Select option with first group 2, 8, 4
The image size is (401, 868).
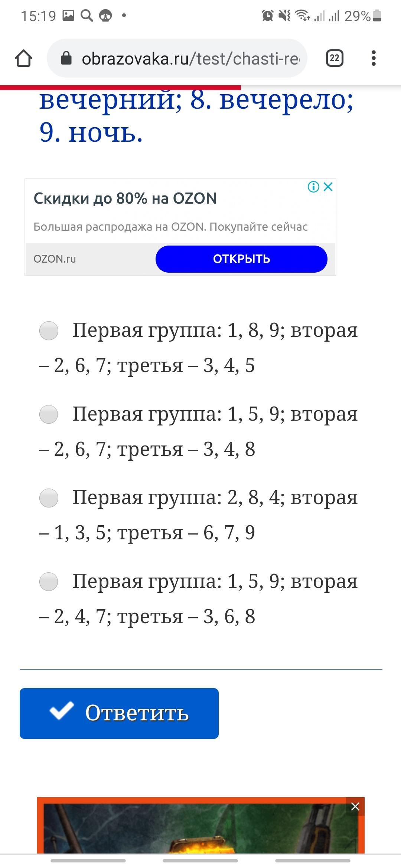point(49,498)
